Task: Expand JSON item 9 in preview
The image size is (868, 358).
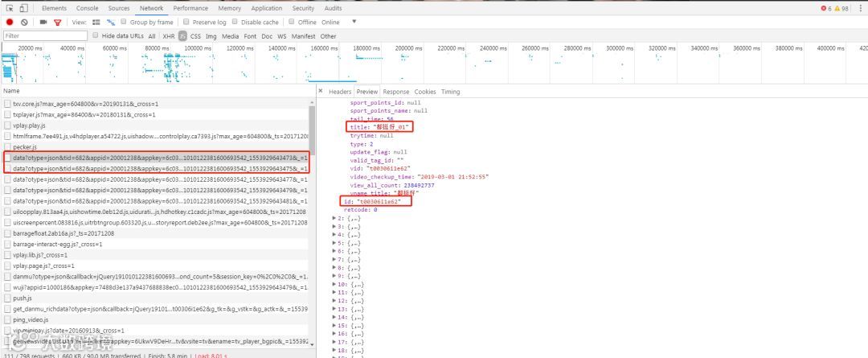Action: (334, 276)
